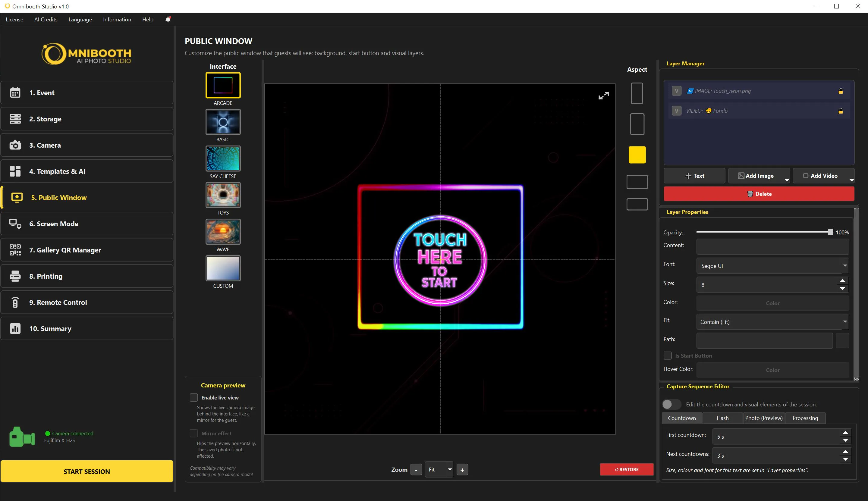Open the AI Credits menu
Viewport: 868px width, 501px height.
[46, 19]
